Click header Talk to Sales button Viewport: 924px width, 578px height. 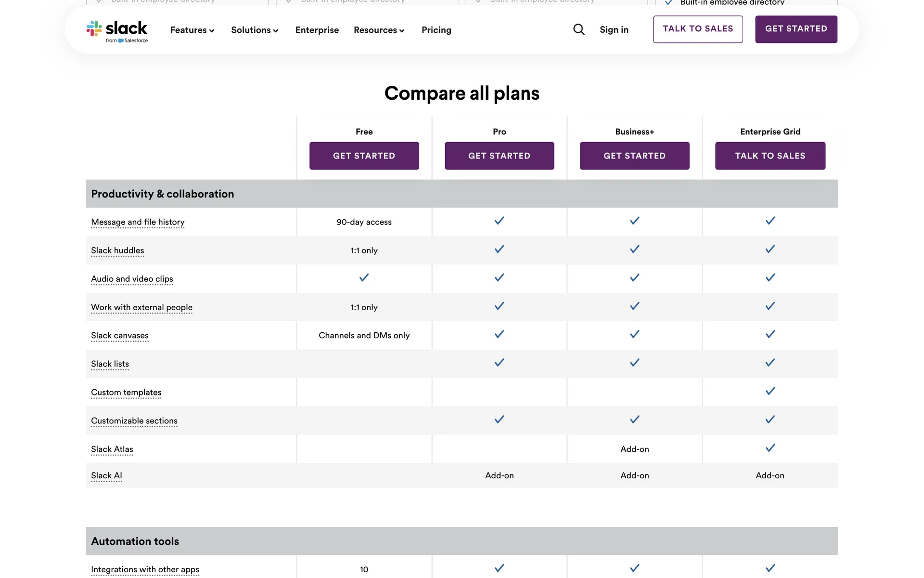click(697, 29)
